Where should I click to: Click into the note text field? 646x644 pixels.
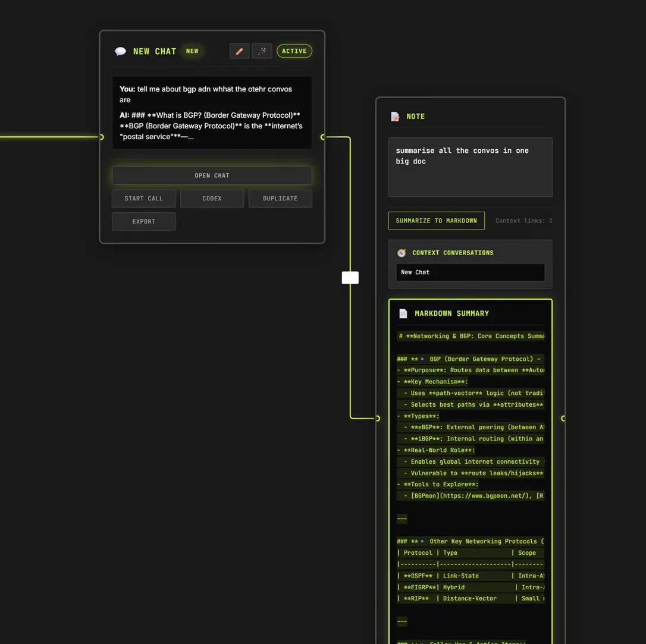coord(471,167)
